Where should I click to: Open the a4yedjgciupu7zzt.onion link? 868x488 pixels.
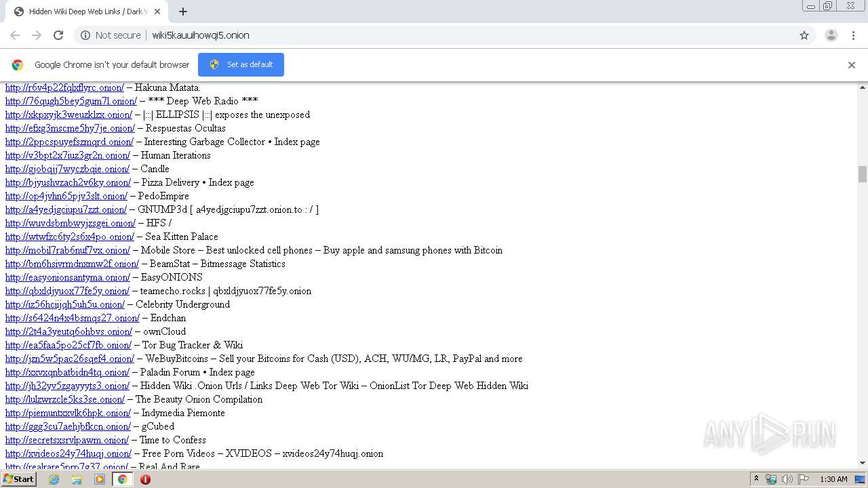coord(66,209)
